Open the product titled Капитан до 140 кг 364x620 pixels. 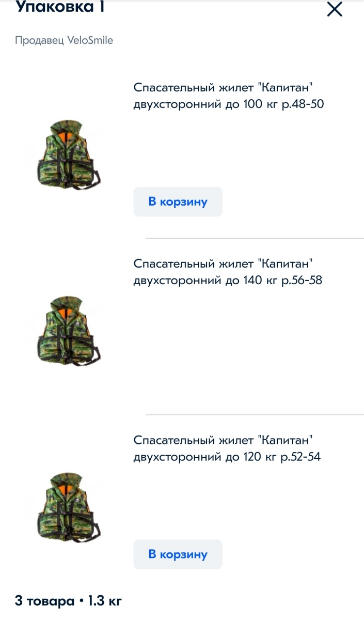pos(228,272)
